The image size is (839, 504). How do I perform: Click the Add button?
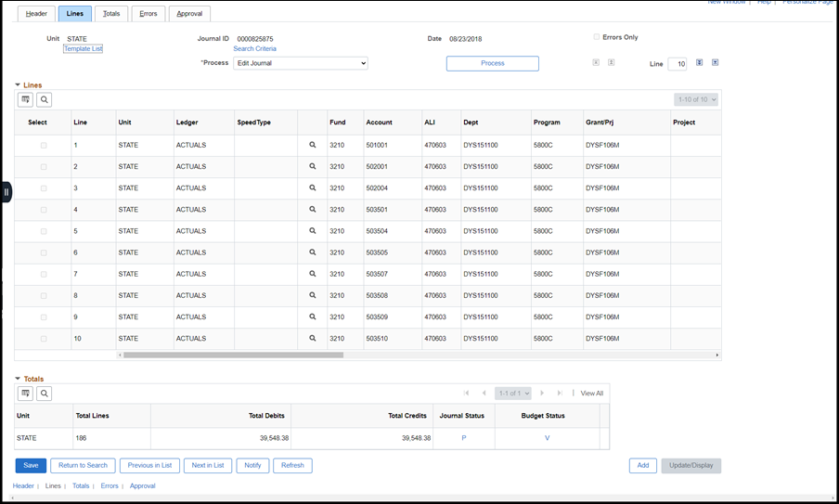pyautogui.click(x=643, y=465)
